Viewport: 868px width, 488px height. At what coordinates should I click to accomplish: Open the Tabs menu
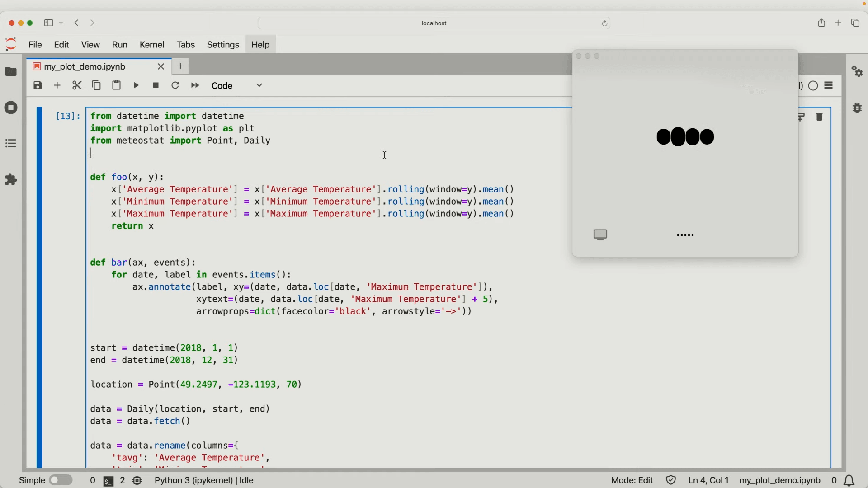click(186, 45)
